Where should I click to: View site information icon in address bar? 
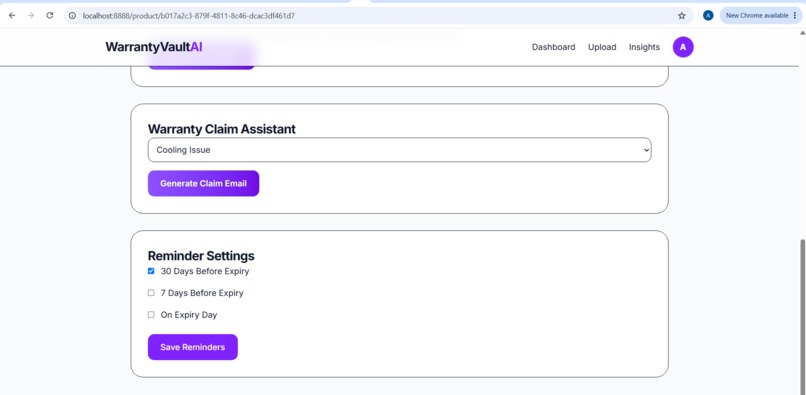point(72,16)
